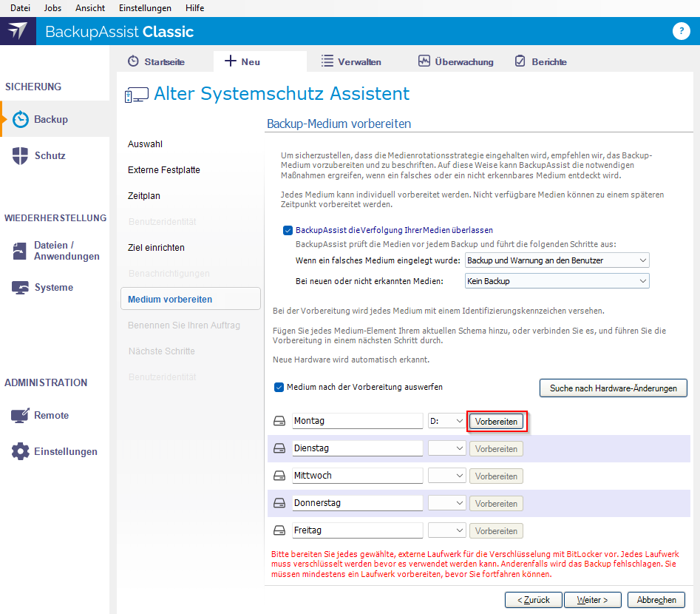The height and width of the screenshot is (614, 700).
Task: Click the drive icon beside Donnerstag
Action: 279,503
